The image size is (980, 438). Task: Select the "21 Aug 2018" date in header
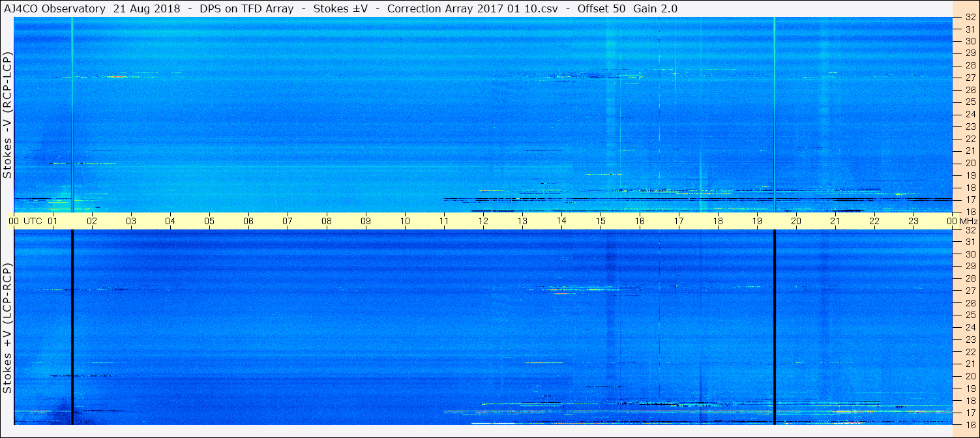click(x=147, y=9)
